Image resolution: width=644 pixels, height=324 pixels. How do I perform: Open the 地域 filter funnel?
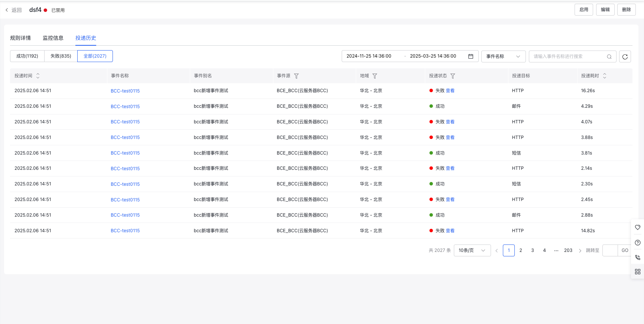coord(375,76)
